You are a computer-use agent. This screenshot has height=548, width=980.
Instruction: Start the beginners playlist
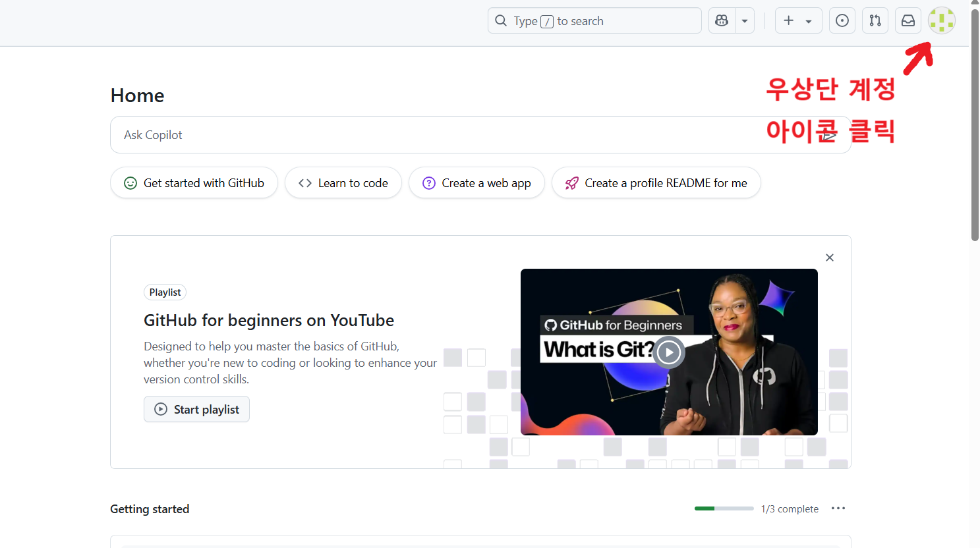coord(196,409)
